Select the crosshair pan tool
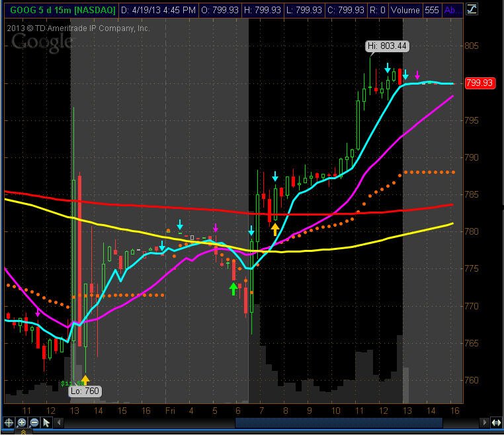504x435 pixels. (9, 422)
